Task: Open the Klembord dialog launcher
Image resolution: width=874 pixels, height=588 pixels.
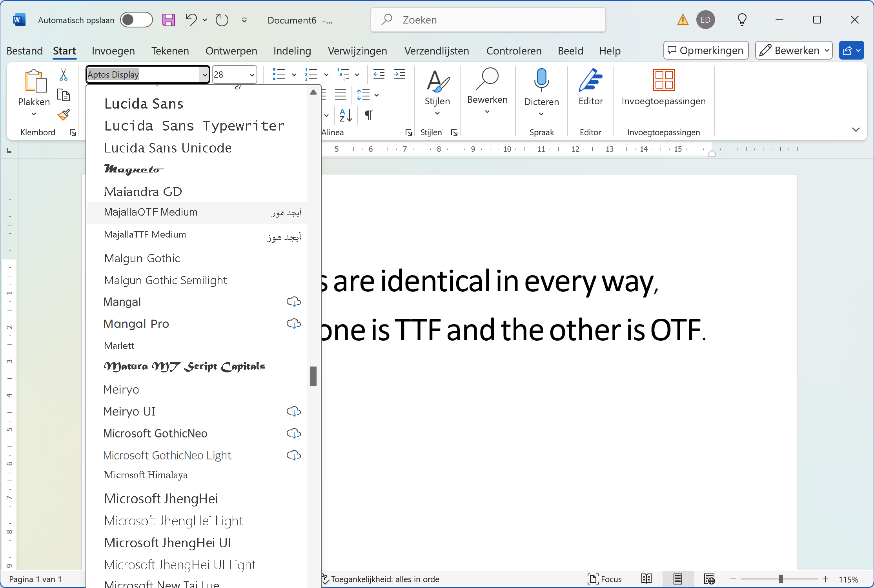Action: [73, 132]
